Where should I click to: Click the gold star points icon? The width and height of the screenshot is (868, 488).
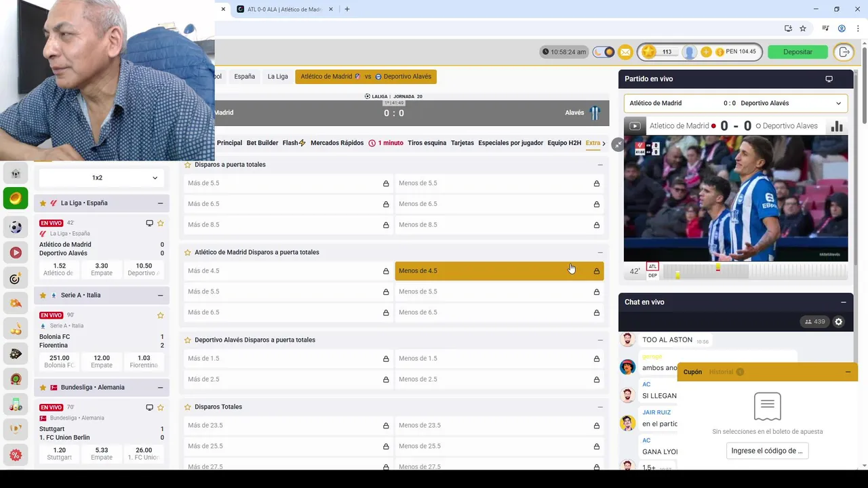coord(649,52)
